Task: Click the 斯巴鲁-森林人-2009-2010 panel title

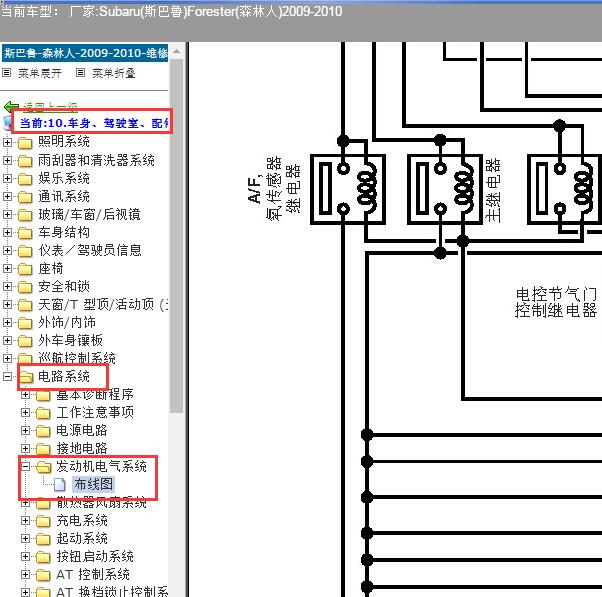Action: (x=85, y=53)
